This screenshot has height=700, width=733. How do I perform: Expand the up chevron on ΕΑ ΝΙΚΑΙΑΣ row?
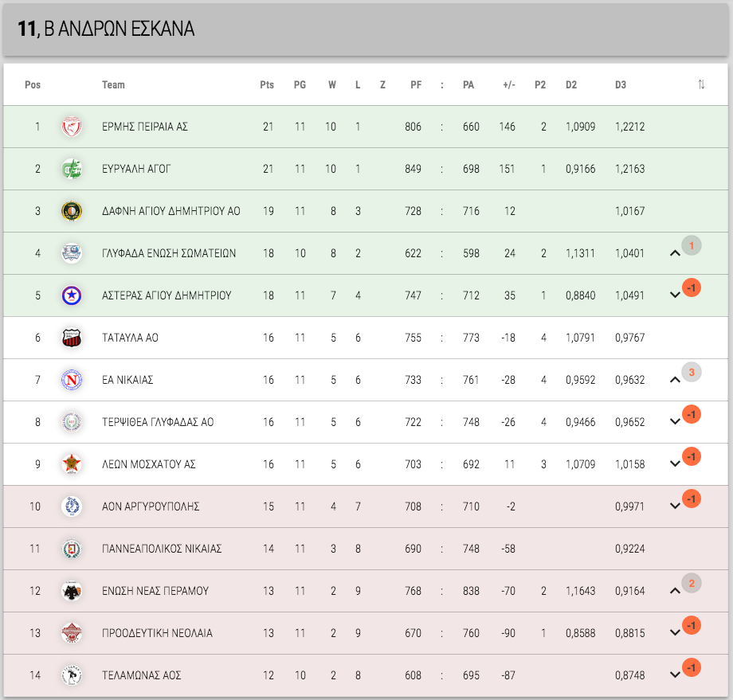click(x=675, y=380)
